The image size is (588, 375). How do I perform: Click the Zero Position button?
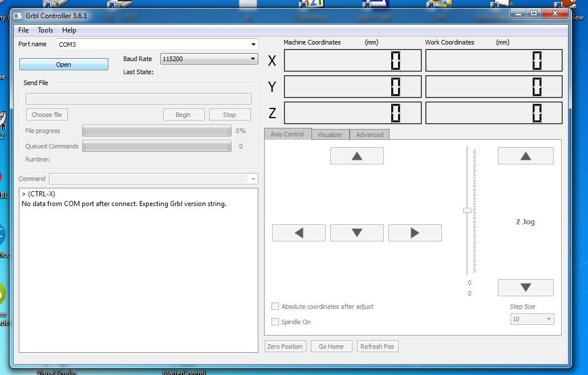click(285, 346)
